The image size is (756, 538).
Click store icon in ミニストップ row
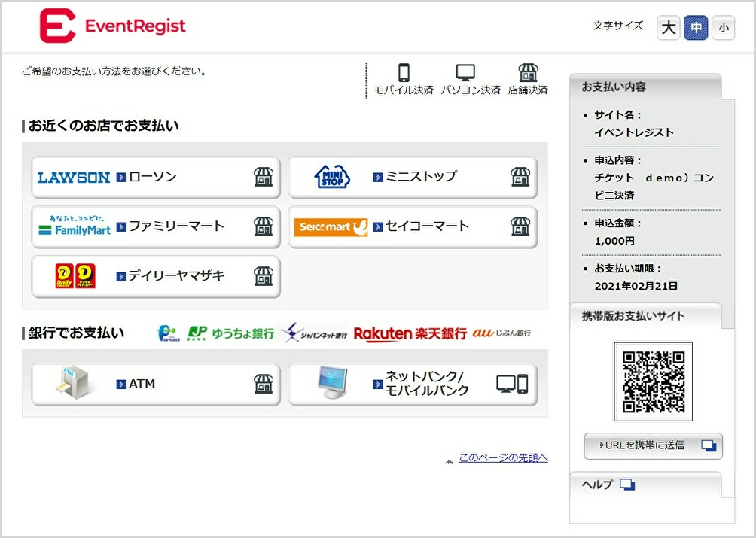click(520, 177)
